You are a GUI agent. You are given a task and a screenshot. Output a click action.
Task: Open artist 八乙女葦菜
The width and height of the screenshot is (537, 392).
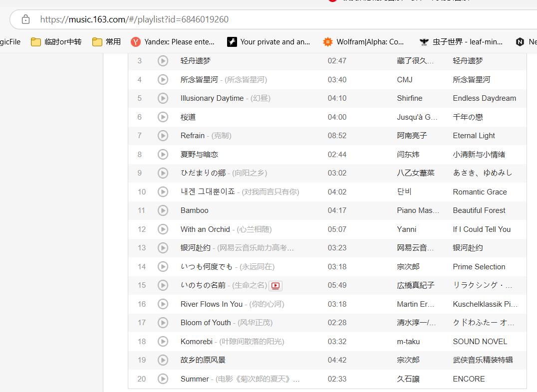[x=416, y=173]
